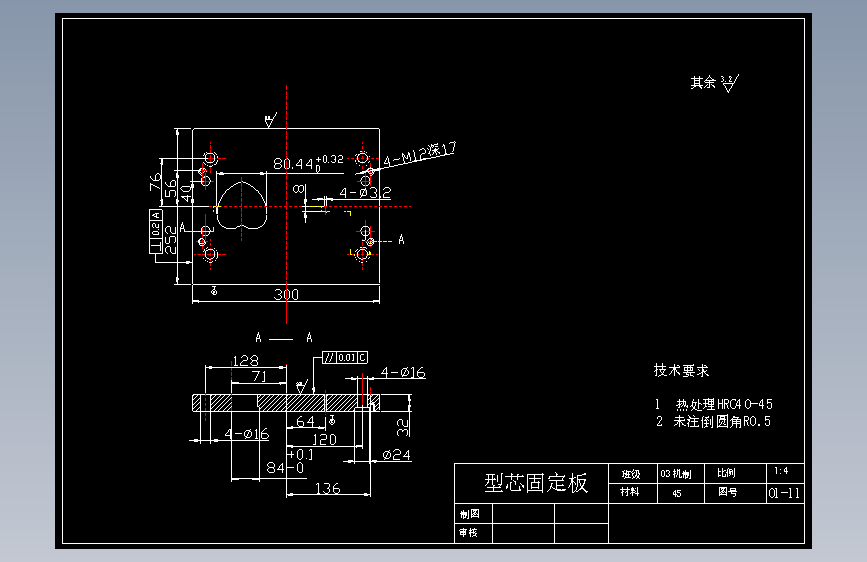Click the 128 dimension in section view
This screenshot has width=867, height=562.
coord(246,361)
